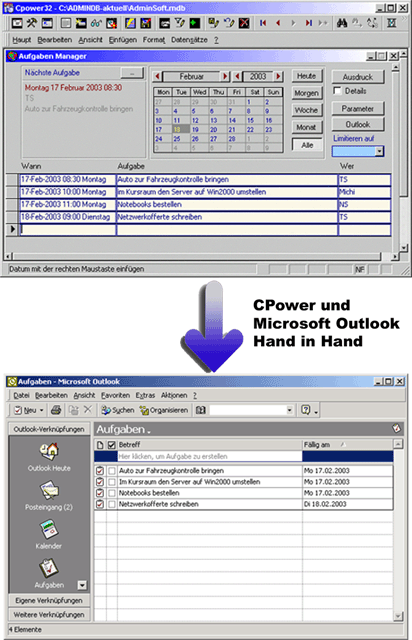Open the Neu dropdown arrow in Outlook
Screen dimensions: 412x640
[42, 410]
